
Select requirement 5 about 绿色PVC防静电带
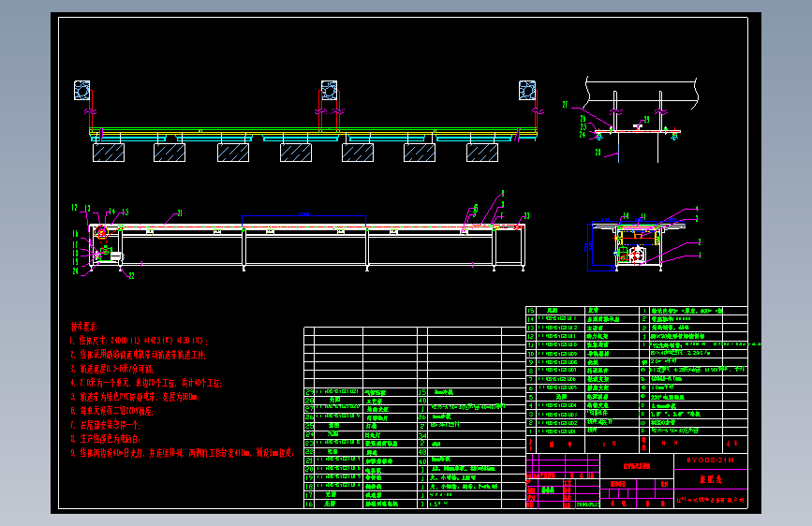(135, 397)
